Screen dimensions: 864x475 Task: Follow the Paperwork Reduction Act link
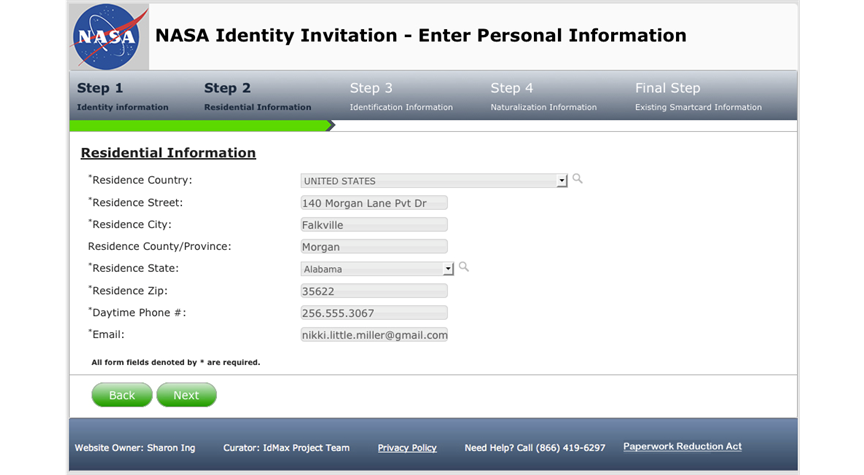(x=682, y=446)
